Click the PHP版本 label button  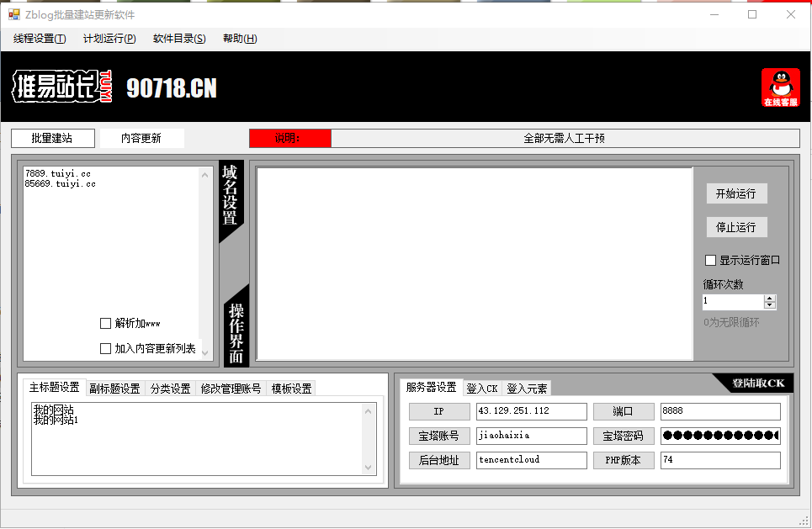(x=624, y=460)
